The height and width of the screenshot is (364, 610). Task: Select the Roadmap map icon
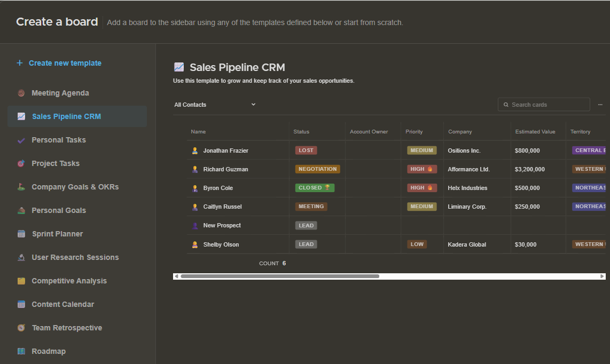coord(21,351)
